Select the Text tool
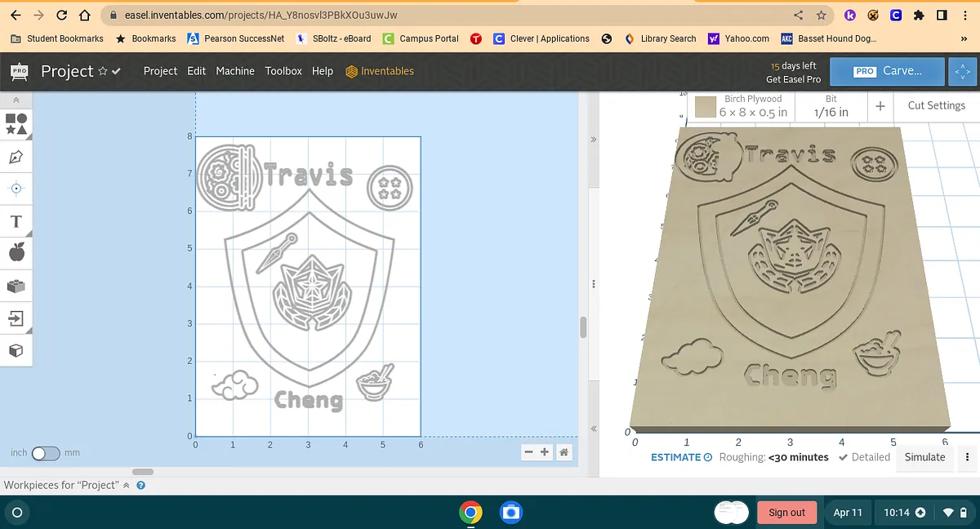Screen dimensions: 980x529 click(x=16, y=221)
